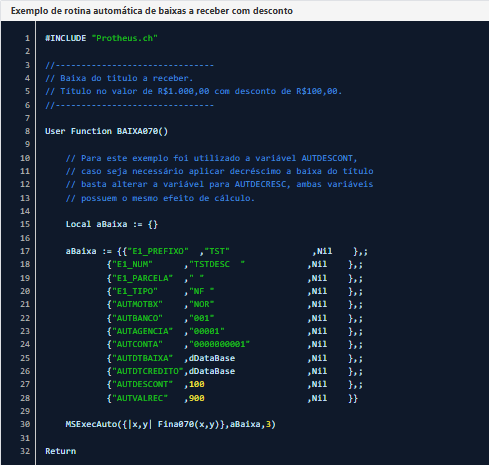Click the comment 'caso seja necessário aplicar decréscimo'

coord(219,171)
